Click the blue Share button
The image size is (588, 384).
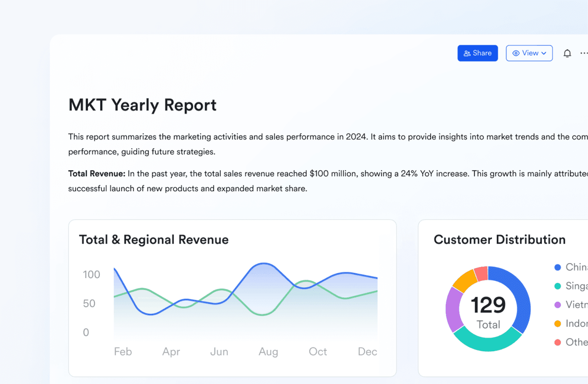pyautogui.click(x=477, y=53)
